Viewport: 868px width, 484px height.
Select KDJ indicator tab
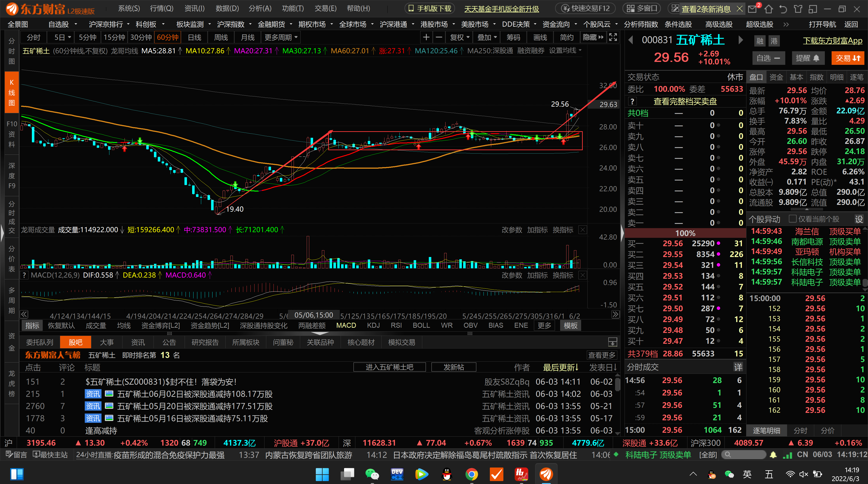[x=373, y=325]
